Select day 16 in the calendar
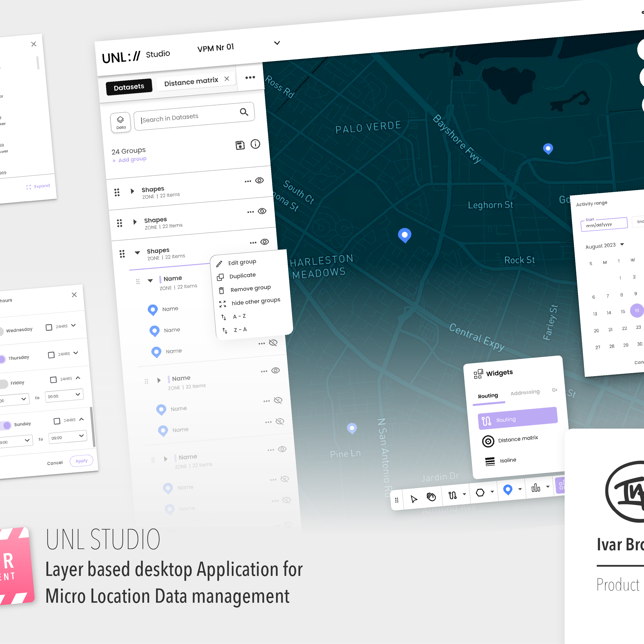The image size is (644, 644). point(637,310)
